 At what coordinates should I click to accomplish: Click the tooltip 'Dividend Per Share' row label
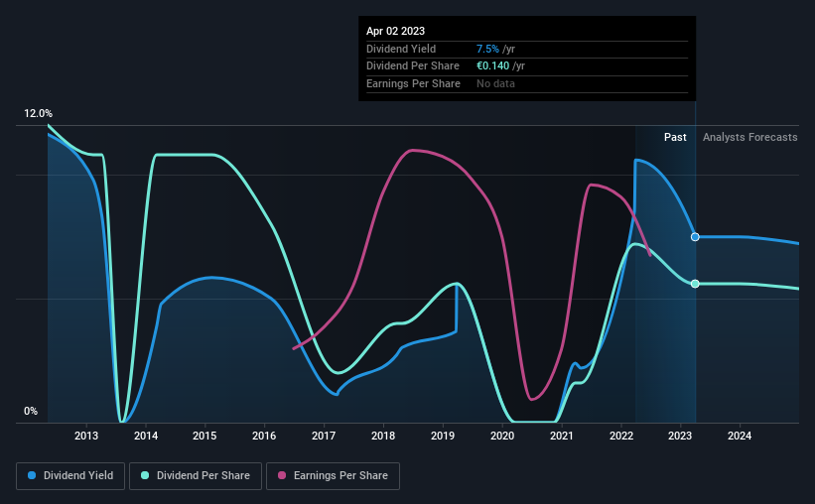click(x=413, y=66)
